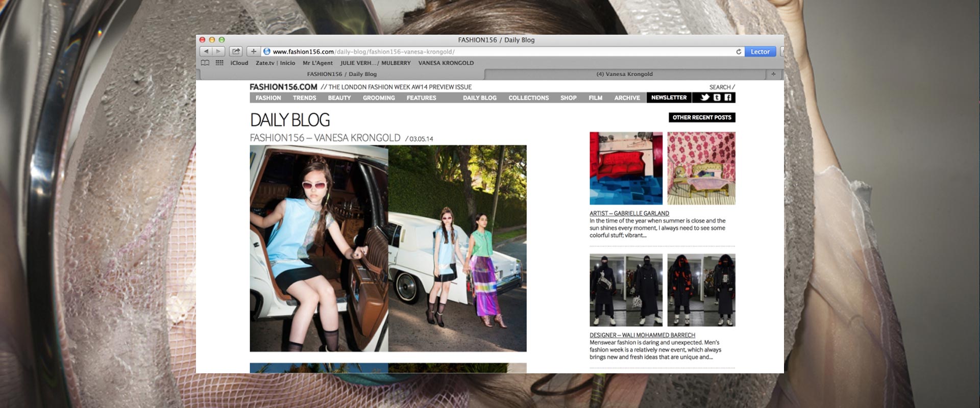Open the ARCHIVE menu item
This screenshot has height=408, width=980.
(627, 98)
